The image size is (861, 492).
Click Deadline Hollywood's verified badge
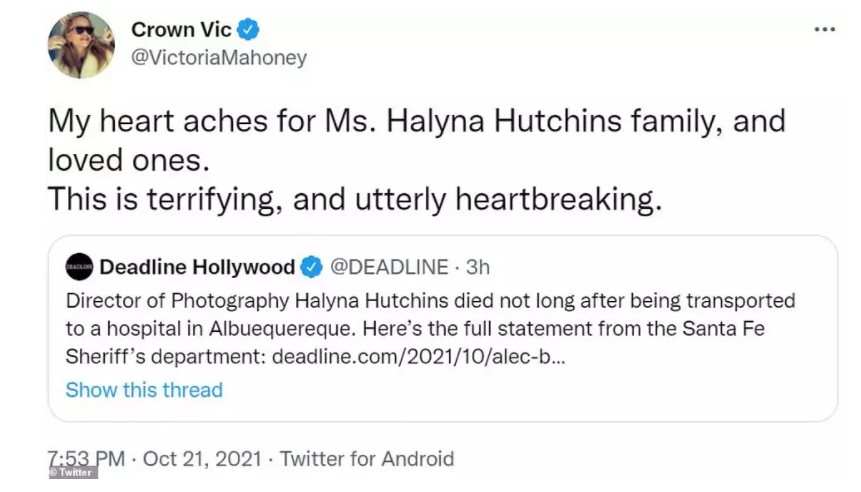[x=311, y=267]
